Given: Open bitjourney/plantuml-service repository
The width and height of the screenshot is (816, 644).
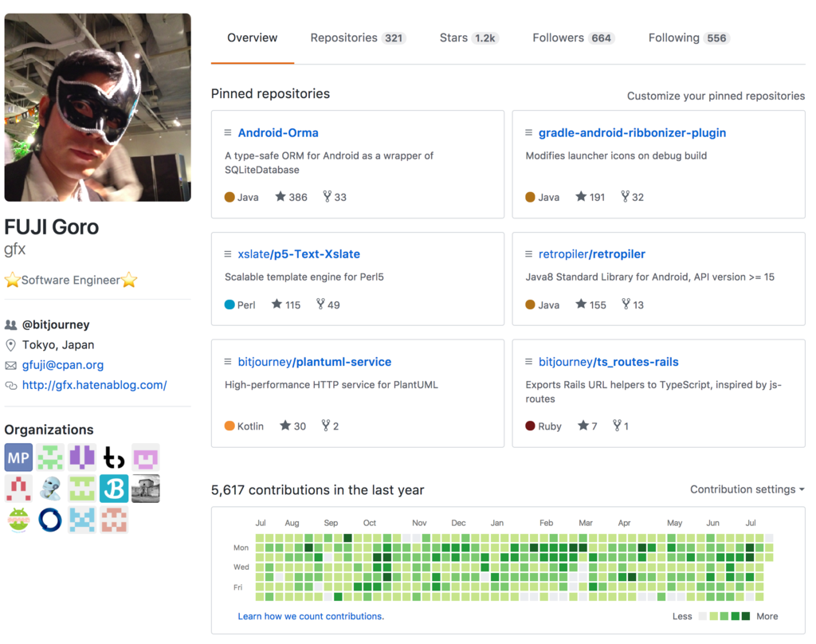Looking at the screenshot, I should [314, 362].
